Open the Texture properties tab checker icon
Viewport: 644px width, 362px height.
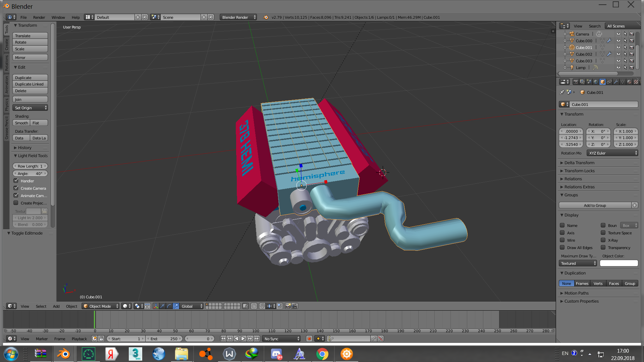point(636,82)
